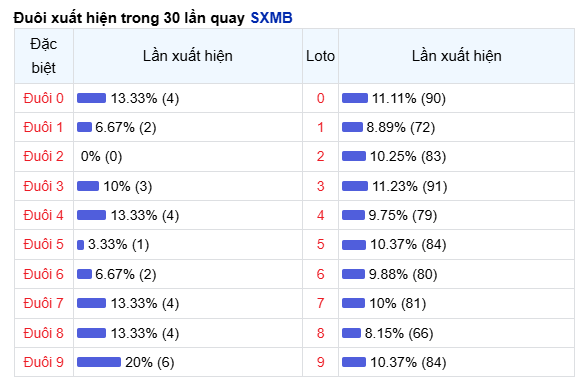Click the bar beside 8.15% (66)

click(x=351, y=333)
